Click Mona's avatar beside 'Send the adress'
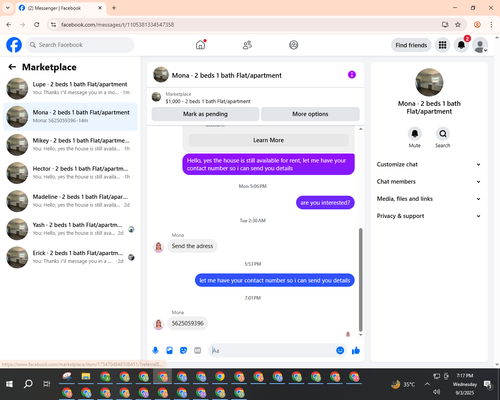The width and height of the screenshot is (500, 400). [159, 247]
